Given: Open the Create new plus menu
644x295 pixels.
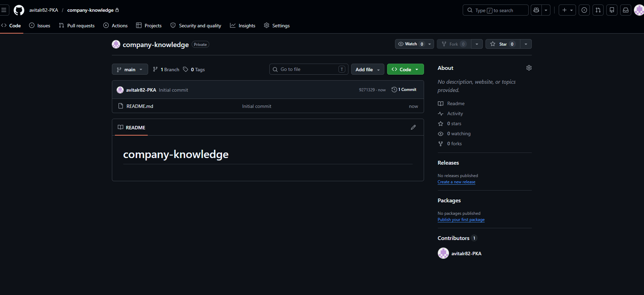Looking at the screenshot, I should point(567,10).
